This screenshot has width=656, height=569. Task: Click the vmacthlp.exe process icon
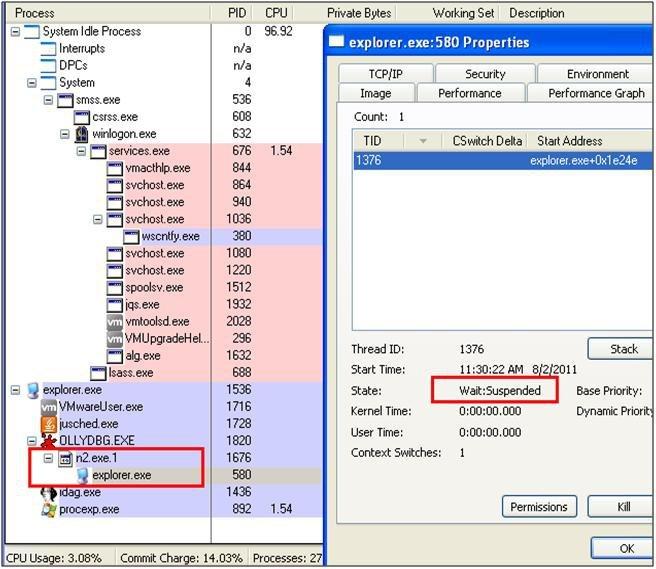coord(115,168)
